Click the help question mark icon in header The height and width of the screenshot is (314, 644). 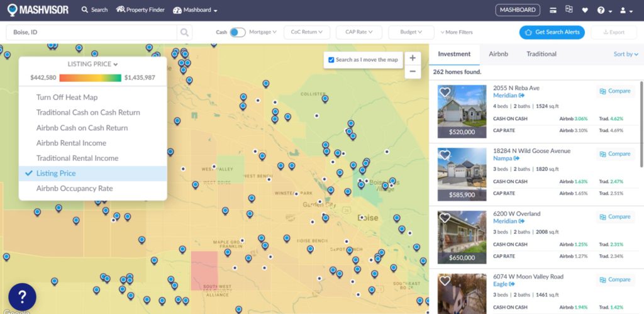pyautogui.click(x=601, y=10)
